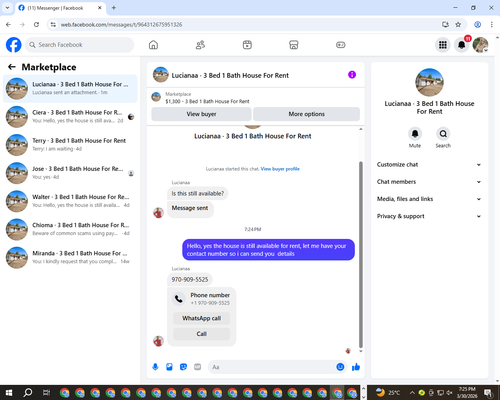This screenshot has width=500, height=400.
Task: Open the Chrome profile icon
Action: tap(478, 24)
